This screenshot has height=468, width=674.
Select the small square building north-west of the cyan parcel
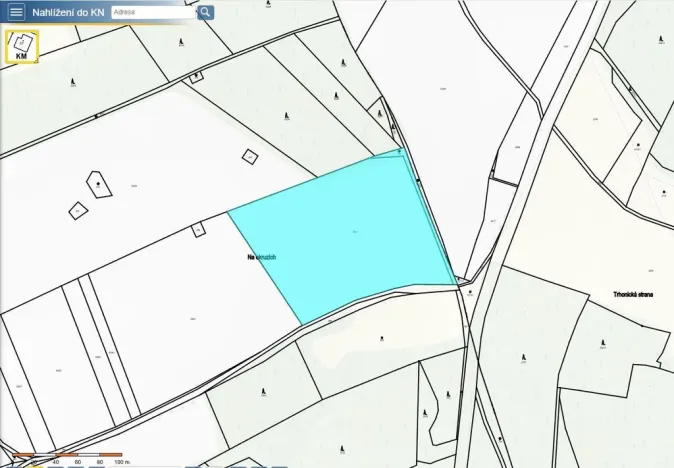[250, 157]
